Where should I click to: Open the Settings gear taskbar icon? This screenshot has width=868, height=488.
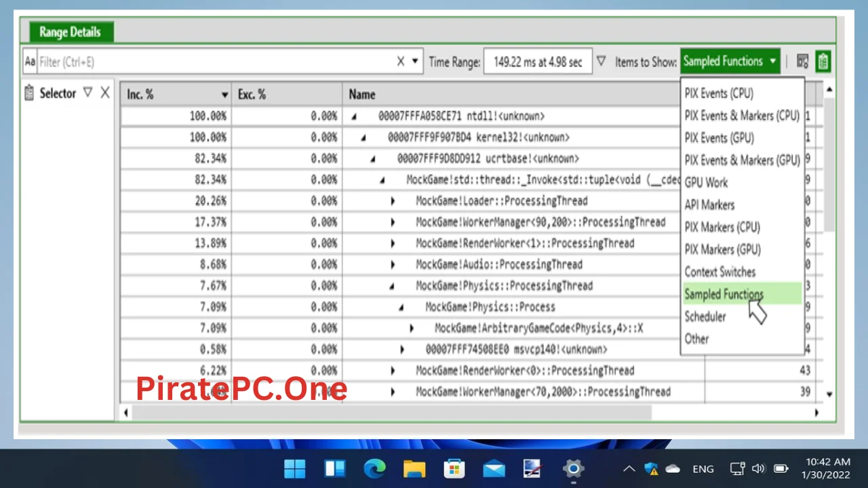click(573, 468)
